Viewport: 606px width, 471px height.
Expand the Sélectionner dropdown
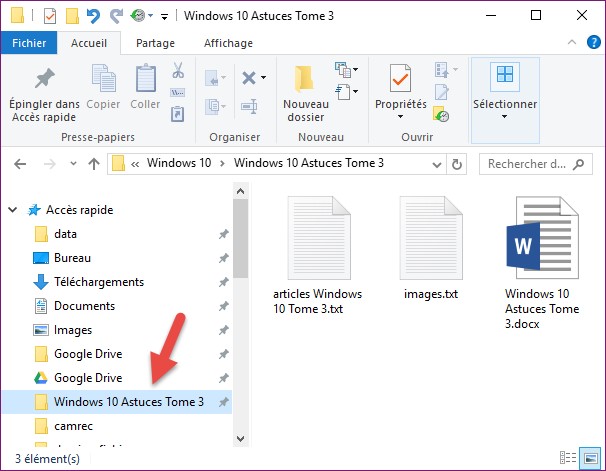505,116
